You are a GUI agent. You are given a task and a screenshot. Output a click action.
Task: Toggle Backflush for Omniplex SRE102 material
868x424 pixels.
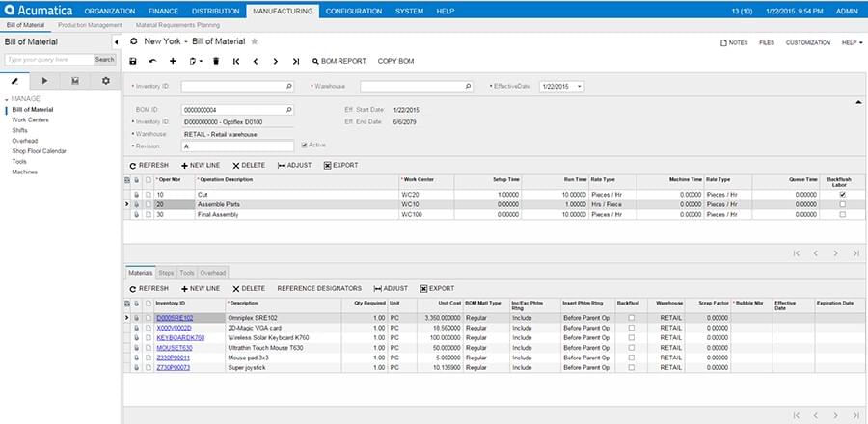(x=632, y=318)
